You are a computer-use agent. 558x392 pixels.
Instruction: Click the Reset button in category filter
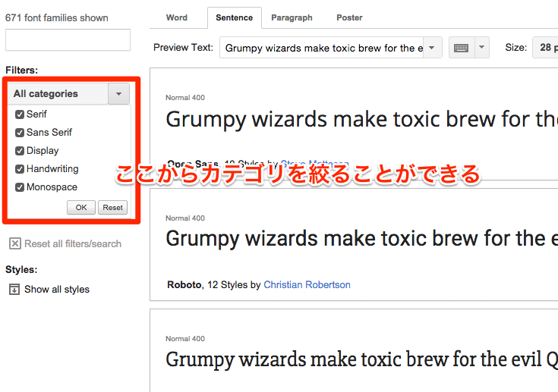tap(112, 207)
